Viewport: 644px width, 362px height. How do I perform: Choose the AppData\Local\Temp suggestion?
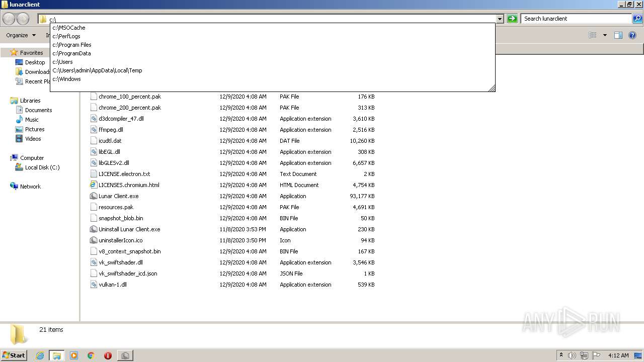[272, 70]
